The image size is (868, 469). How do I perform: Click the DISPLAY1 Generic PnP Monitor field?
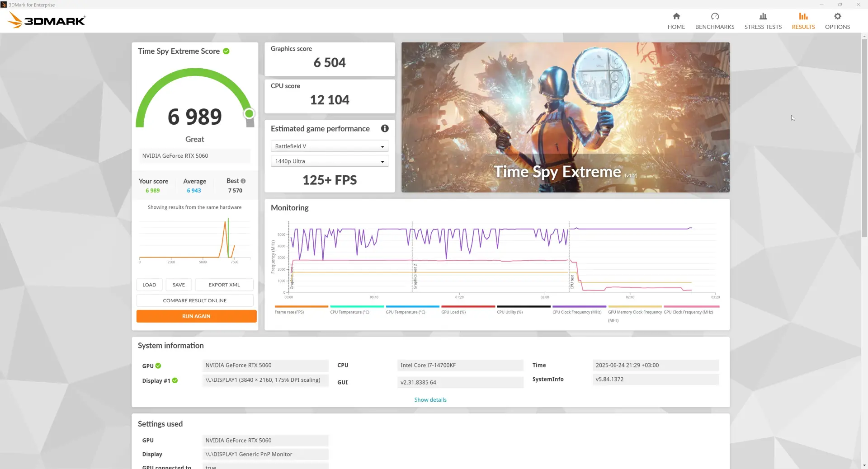(265, 454)
